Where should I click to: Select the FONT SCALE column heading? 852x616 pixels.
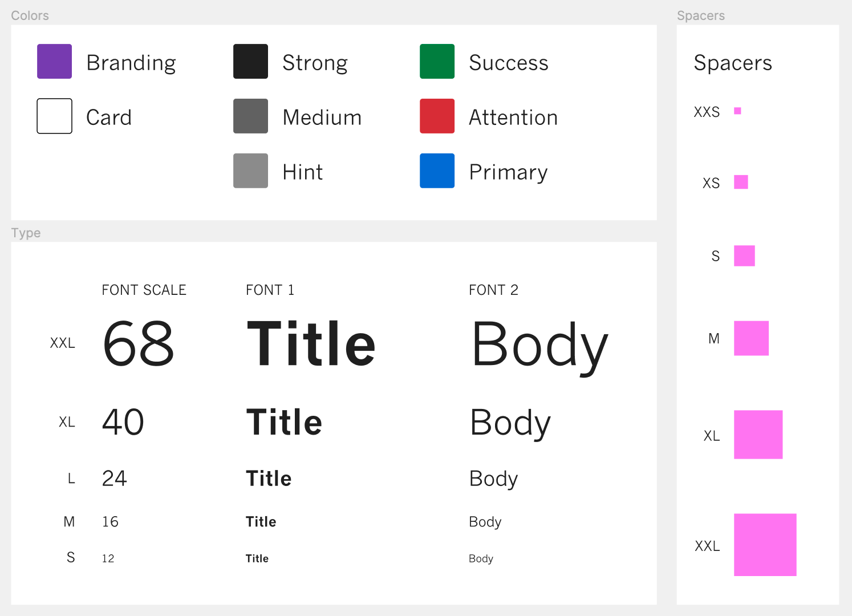pos(144,290)
